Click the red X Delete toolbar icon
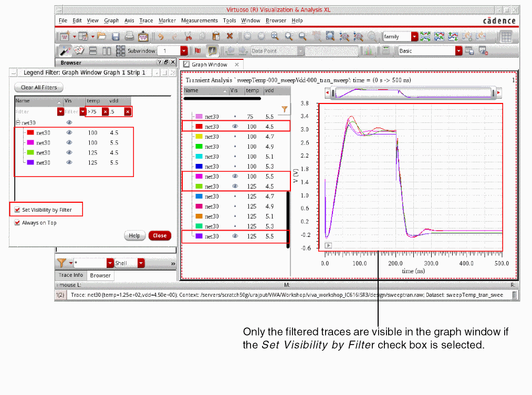This screenshot has height=395, width=532. click(x=230, y=37)
